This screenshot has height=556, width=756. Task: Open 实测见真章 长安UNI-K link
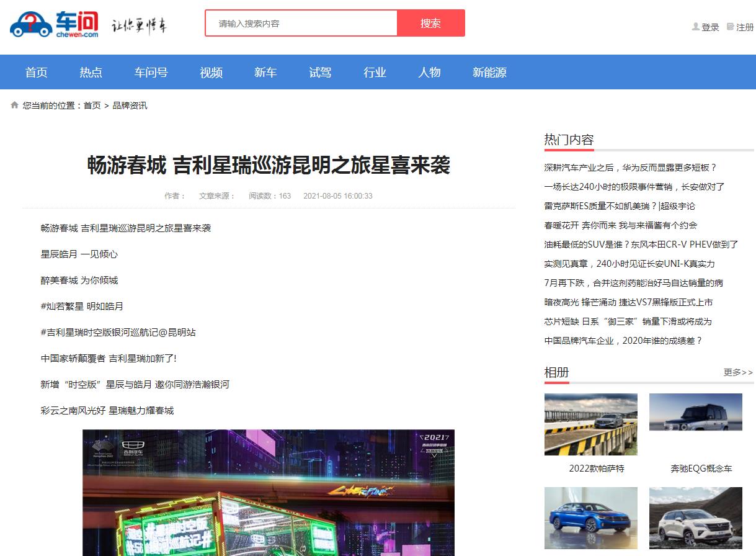(629, 264)
